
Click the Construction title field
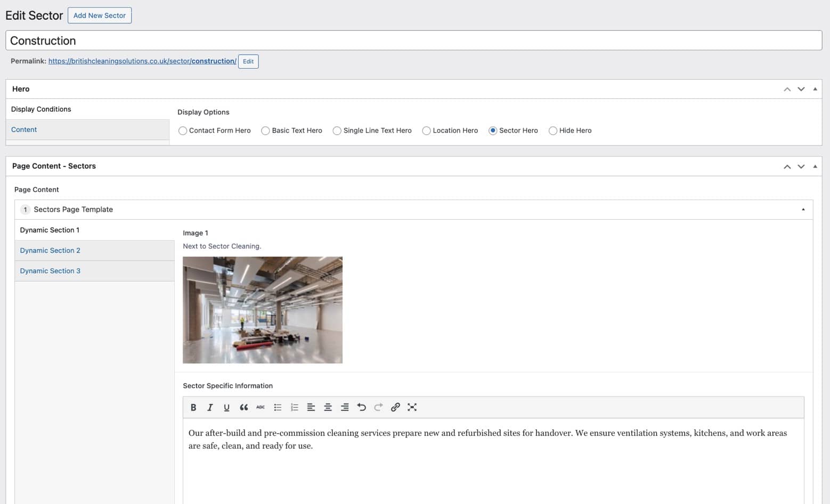coord(414,40)
